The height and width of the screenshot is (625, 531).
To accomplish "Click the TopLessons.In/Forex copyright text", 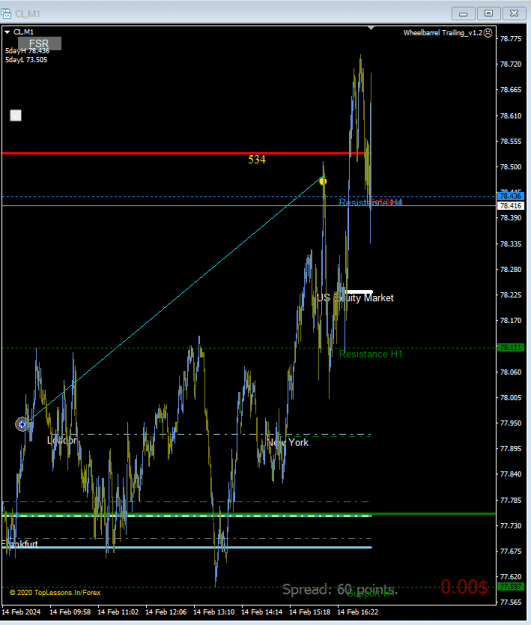I will [x=55, y=593].
